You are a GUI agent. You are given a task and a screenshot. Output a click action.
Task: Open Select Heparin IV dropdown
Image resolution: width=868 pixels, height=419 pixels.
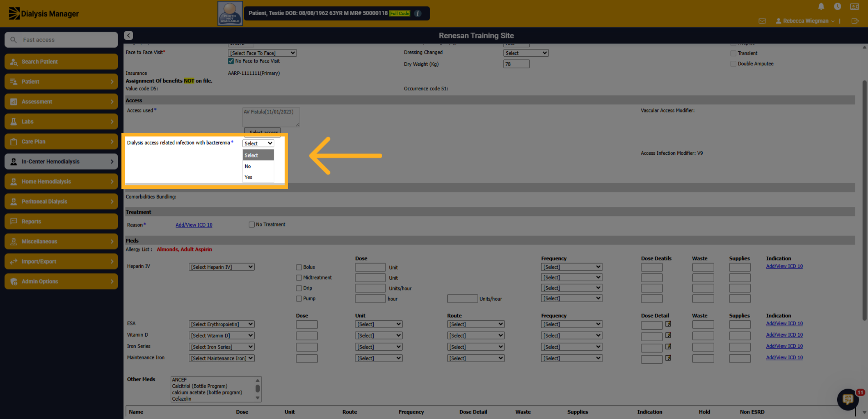[x=221, y=267]
